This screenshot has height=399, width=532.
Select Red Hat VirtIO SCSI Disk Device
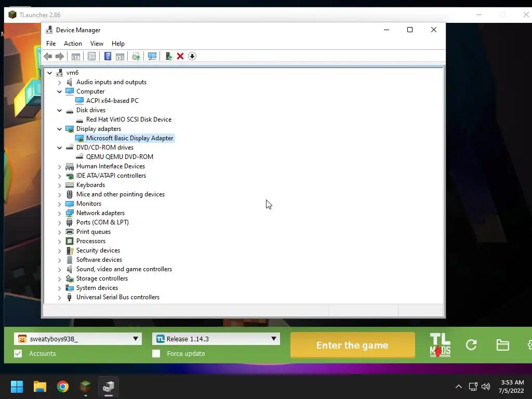(x=129, y=119)
